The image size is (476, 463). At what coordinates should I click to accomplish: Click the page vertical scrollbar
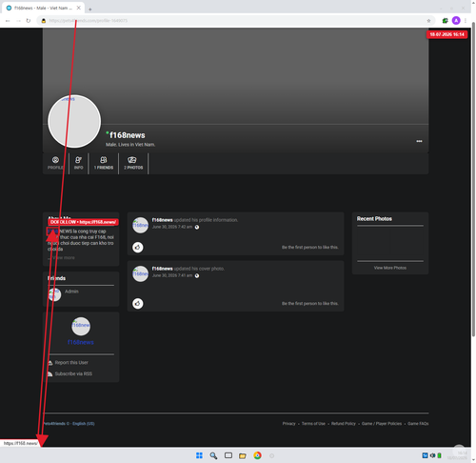pos(473,178)
